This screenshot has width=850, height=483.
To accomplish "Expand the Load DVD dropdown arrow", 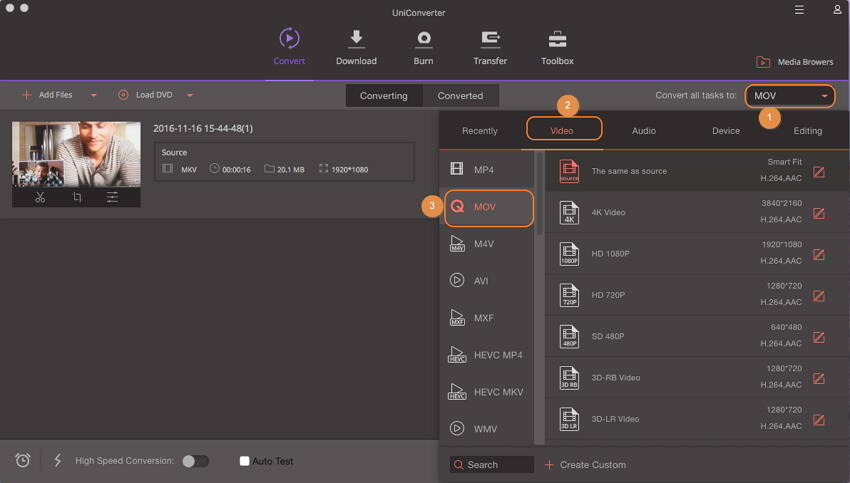I will tap(190, 95).
